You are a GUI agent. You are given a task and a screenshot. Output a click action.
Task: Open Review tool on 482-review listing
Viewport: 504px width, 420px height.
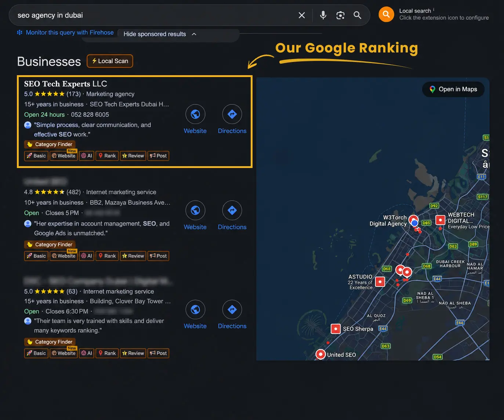[x=133, y=256]
